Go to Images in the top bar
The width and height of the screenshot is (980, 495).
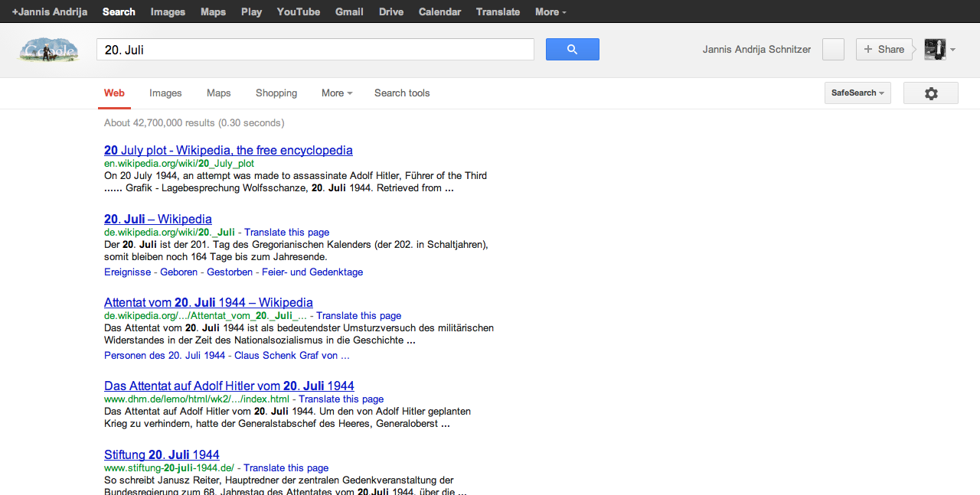tap(168, 11)
